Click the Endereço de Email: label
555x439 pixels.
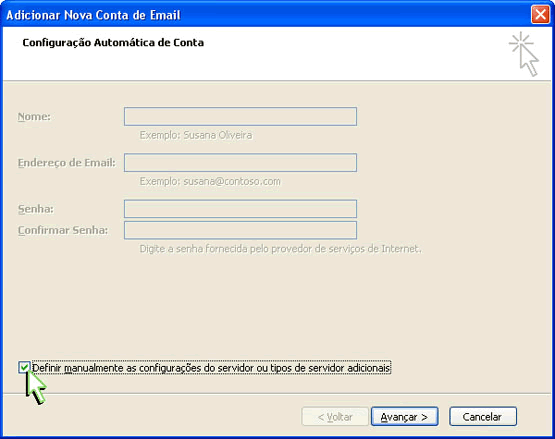pos(67,163)
